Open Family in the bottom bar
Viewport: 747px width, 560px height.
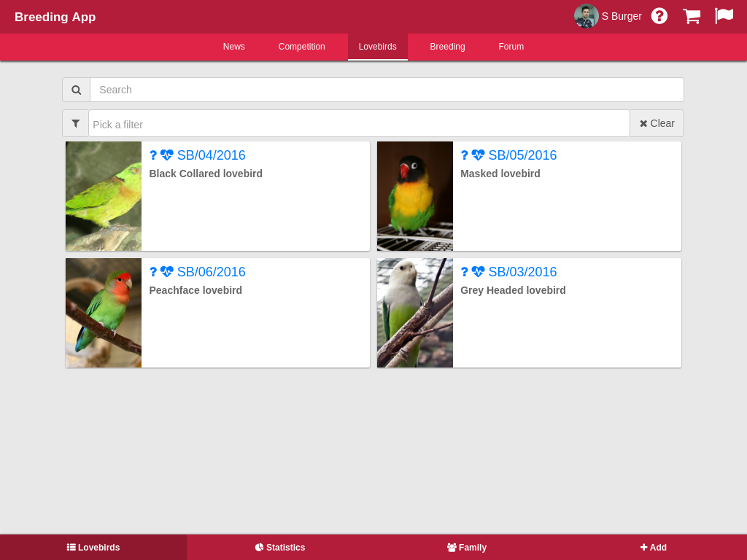coord(467,547)
